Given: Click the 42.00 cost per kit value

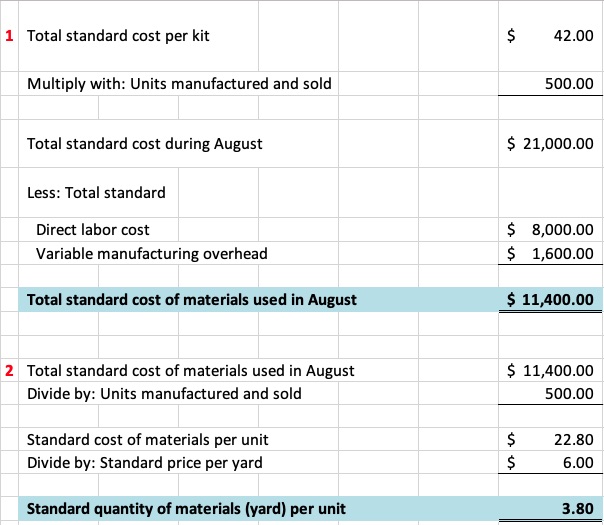Looking at the screenshot, I should (572, 36).
